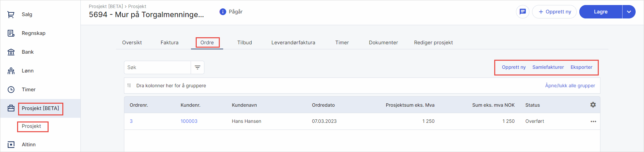Switch to the Faktura tab
This screenshot has width=644, height=152.
coord(169,43)
